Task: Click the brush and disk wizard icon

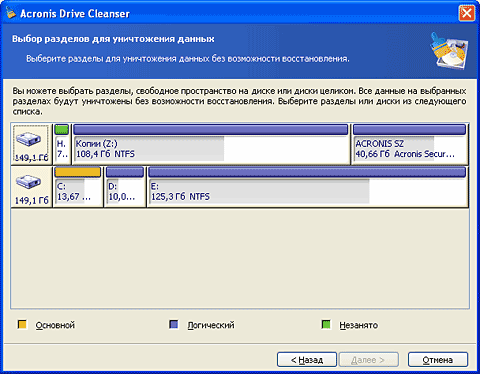Action: [449, 51]
